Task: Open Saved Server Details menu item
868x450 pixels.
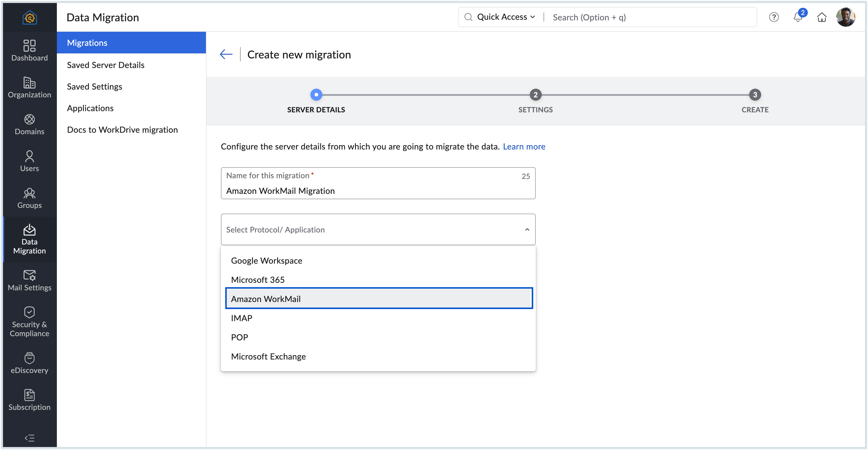Action: [105, 65]
